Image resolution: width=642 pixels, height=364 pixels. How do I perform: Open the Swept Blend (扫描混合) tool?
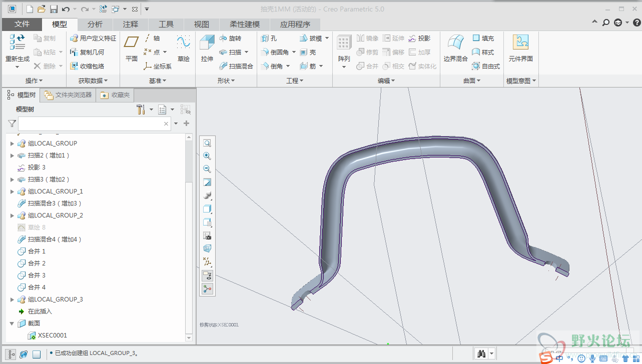click(x=236, y=66)
